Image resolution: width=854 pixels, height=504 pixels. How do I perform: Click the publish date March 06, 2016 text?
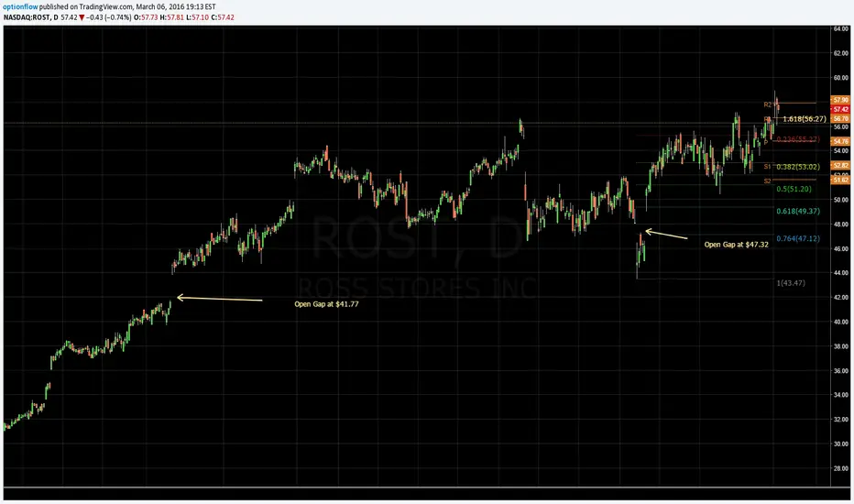pos(162,7)
